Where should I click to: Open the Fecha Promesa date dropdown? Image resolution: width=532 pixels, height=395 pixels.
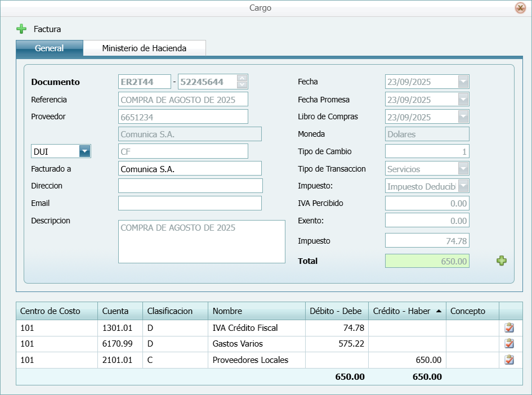463,100
